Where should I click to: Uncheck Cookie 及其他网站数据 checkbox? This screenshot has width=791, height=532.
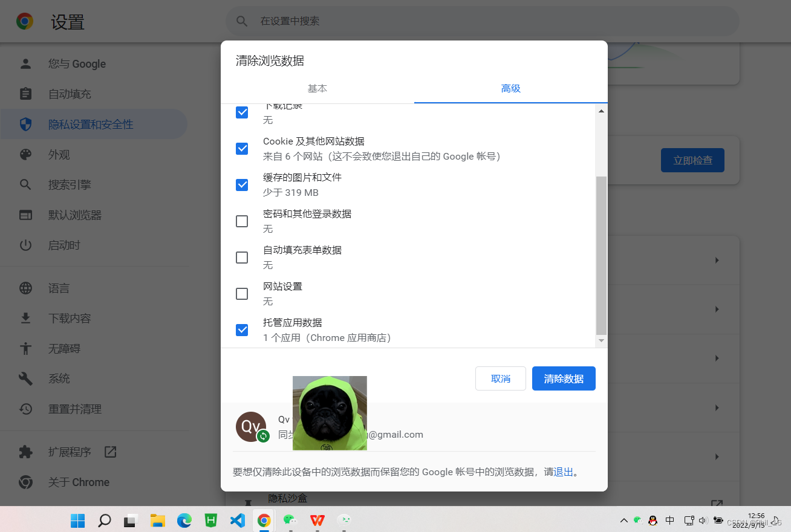tap(242, 149)
